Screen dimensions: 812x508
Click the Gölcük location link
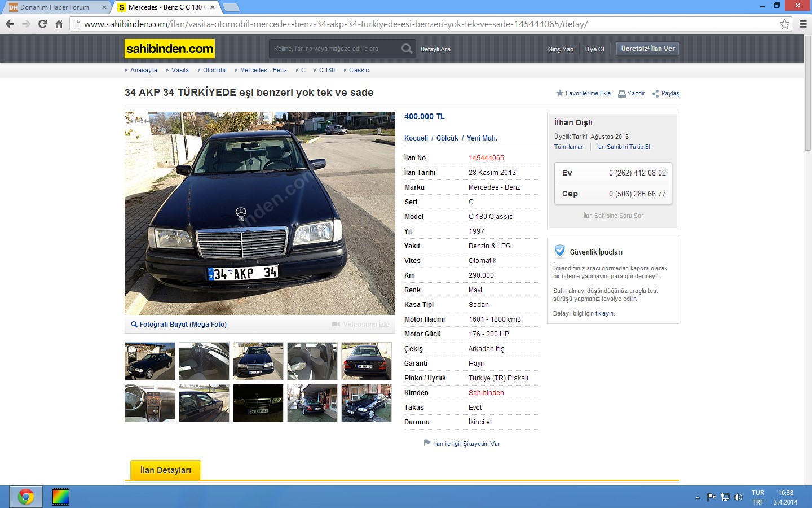pos(447,138)
